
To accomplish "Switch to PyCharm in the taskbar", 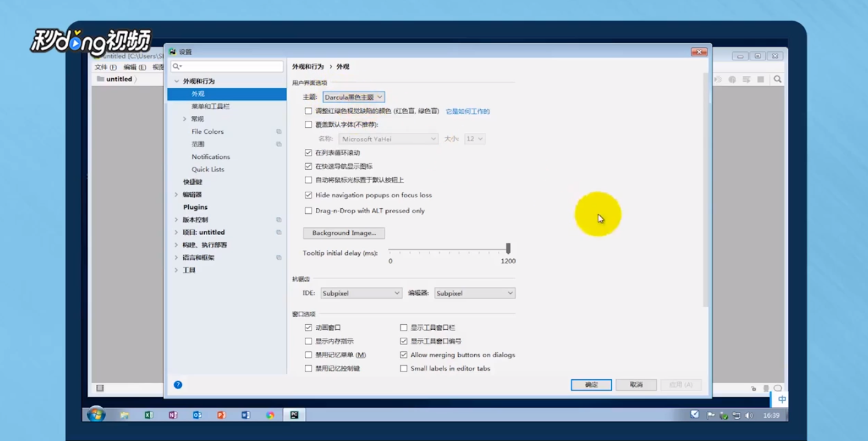I will click(294, 415).
